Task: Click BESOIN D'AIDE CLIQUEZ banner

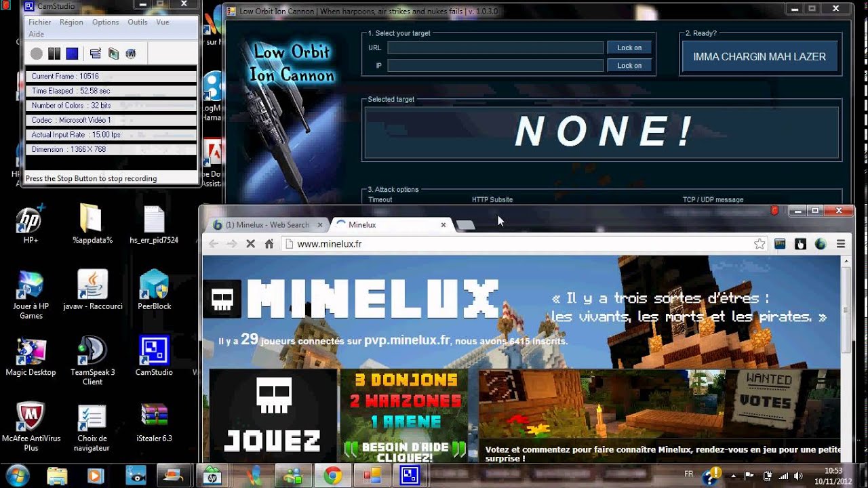Action: (405, 452)
